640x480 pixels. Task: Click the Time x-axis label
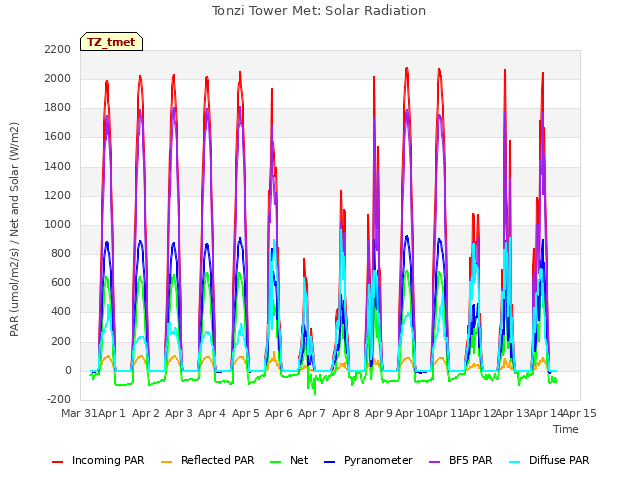point(566,429)
